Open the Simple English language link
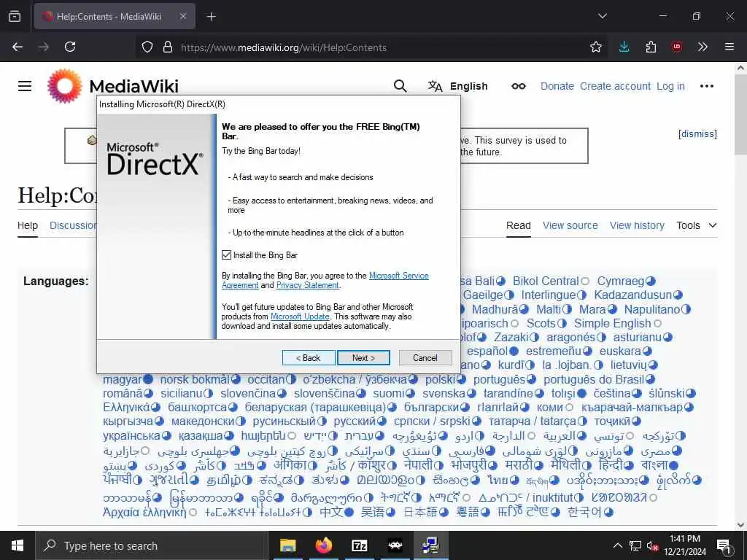The image size is (747, 560). tap(612, 323)
